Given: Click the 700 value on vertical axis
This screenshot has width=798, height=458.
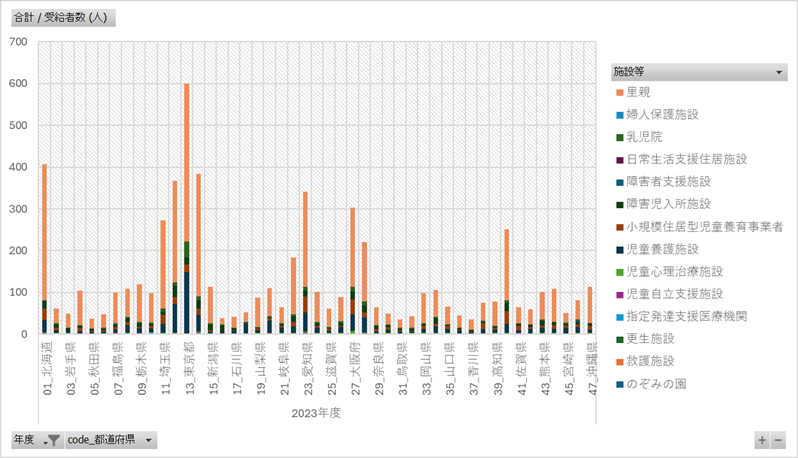Looking at the screenshot, I should (x=18, y=42).
